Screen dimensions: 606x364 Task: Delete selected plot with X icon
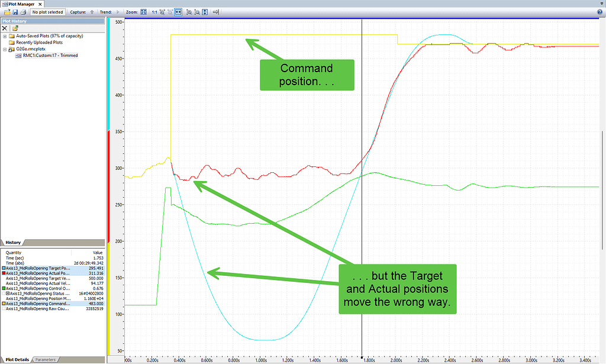coord(5,28)
